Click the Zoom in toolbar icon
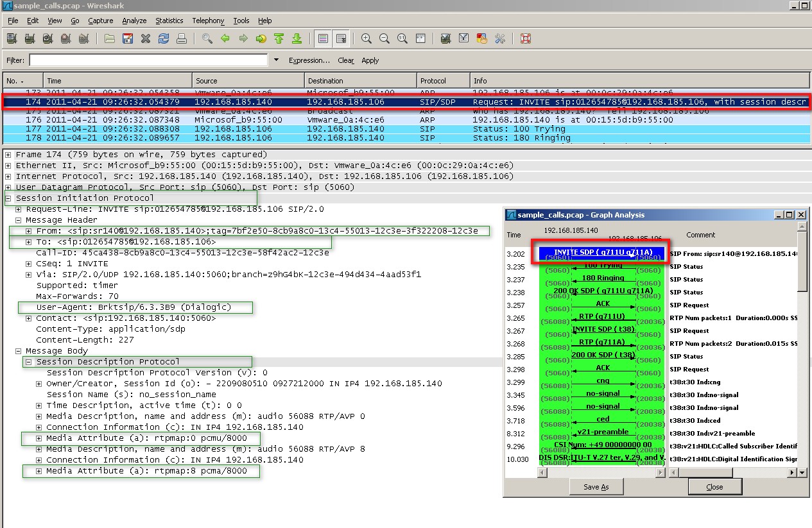 [x=367, y=39]
